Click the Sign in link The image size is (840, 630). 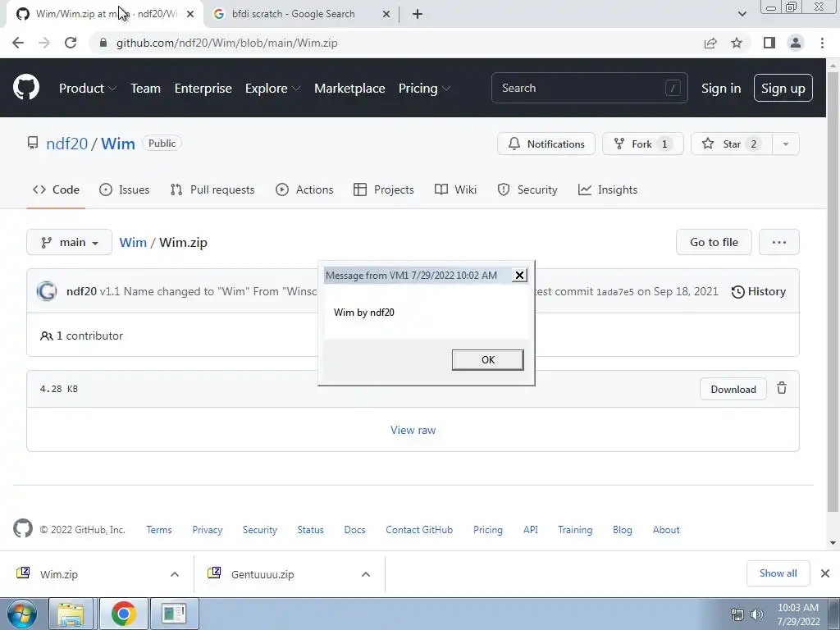[x=720, y=89]
